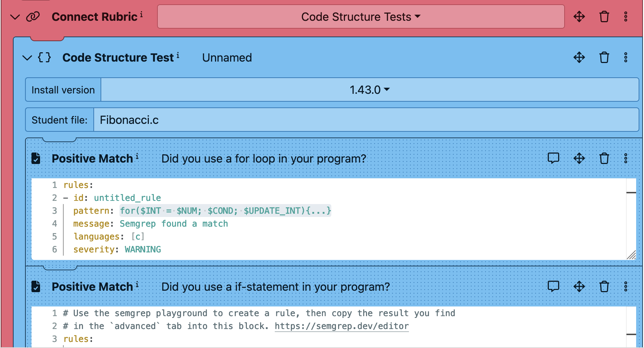644x348 pixels.
Task: Toggle for loop Positive Match file-check icon
Action: click(x=36, y=158)
